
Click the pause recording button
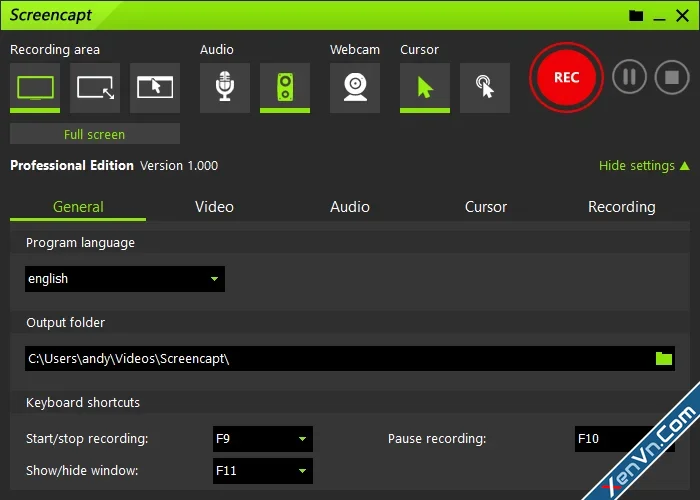[x=629, y=77]
